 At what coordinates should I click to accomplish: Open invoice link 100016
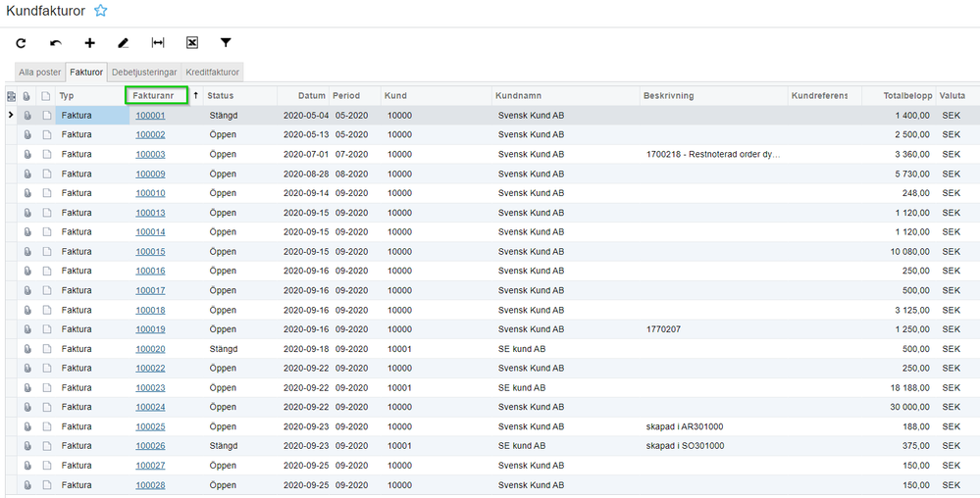(x=151, y=272)
